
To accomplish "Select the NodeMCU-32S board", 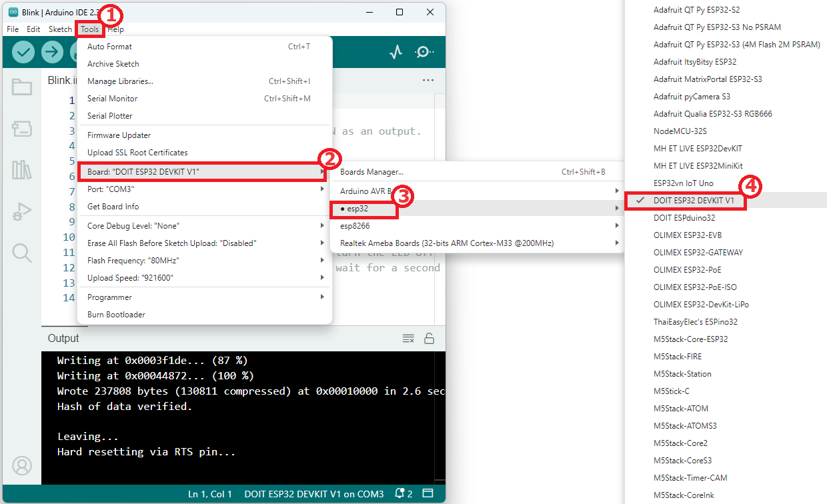I will point(680,131).
